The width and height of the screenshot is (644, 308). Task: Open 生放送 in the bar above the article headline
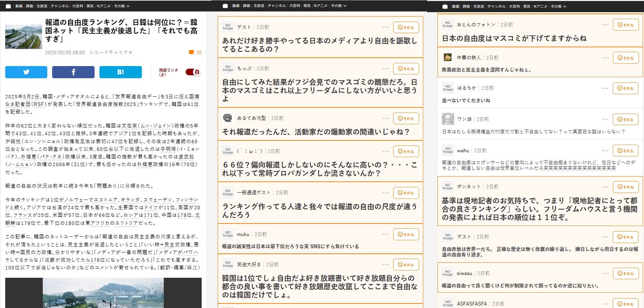coord(42,6)
